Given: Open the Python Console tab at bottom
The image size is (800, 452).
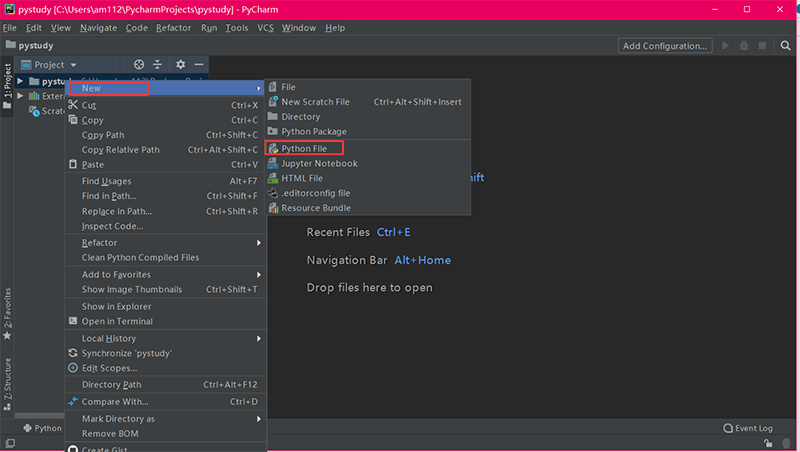Looking at the screenshot, I should click(43, 428).
